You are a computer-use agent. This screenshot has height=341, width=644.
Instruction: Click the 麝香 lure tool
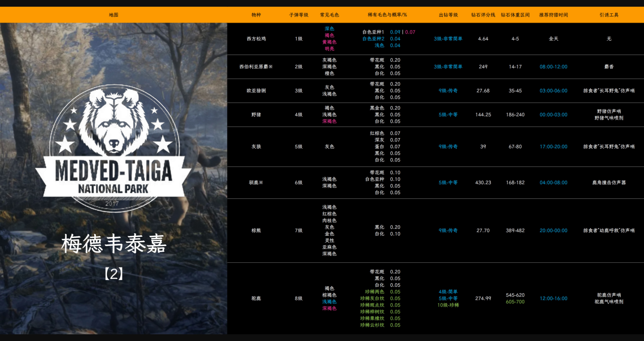tap(609, 67)
